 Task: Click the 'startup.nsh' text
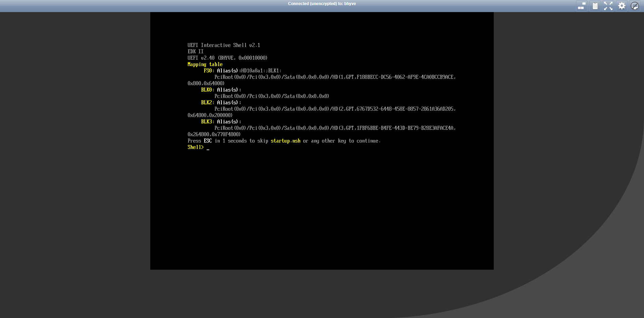point(285,141)
